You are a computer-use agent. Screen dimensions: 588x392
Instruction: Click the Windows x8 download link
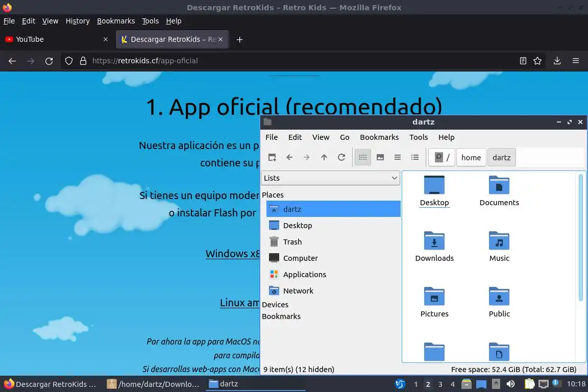tap(233, 254)
